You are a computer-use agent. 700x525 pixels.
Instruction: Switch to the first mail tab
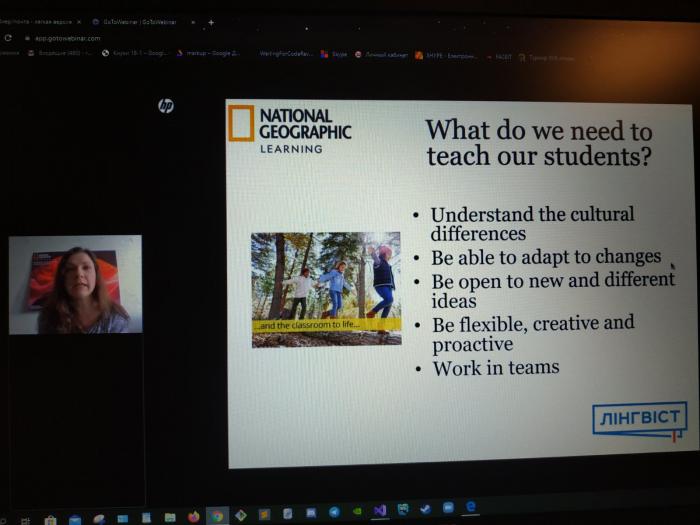pos(35,21)
